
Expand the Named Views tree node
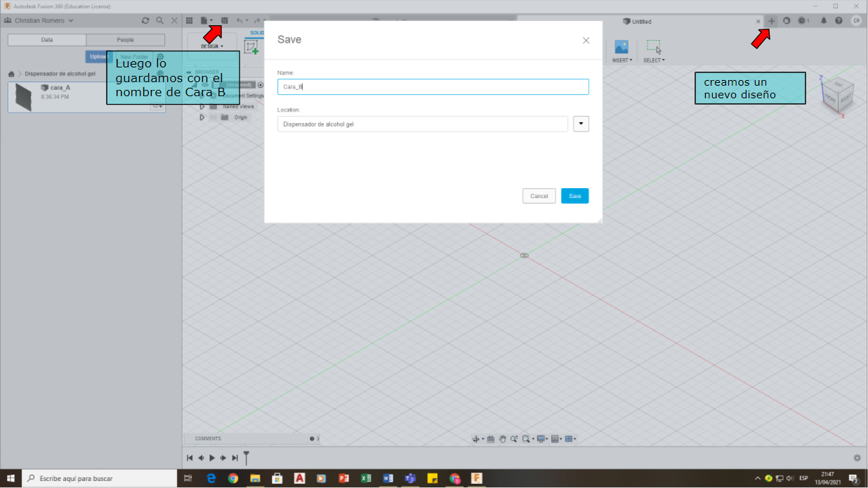[202, 107]
